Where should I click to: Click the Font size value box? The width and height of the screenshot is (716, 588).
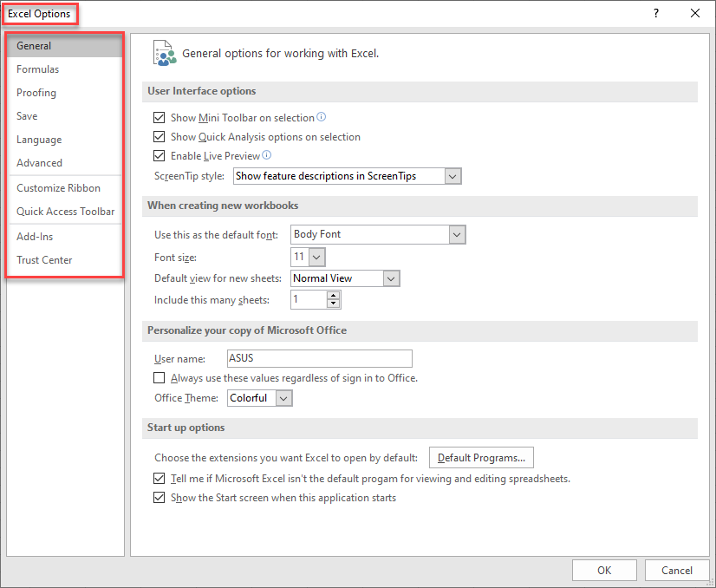[300, 258]
